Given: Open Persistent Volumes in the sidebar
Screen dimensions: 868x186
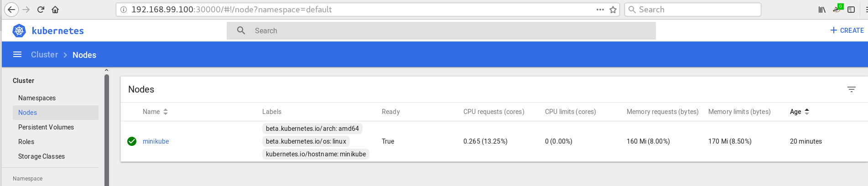Looking at the screenshot, I should click(46, 127).
